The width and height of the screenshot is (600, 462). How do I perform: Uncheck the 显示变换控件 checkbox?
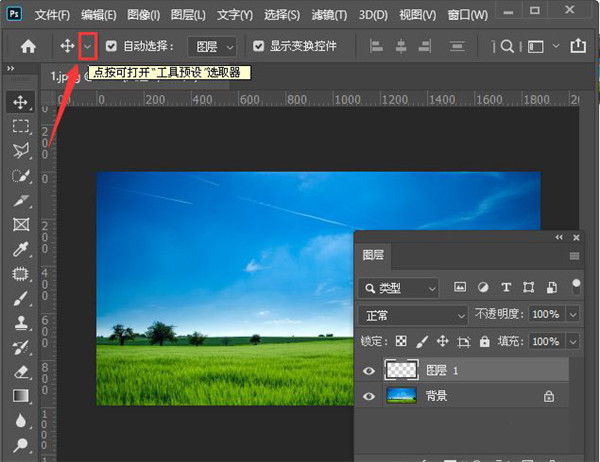259,46
